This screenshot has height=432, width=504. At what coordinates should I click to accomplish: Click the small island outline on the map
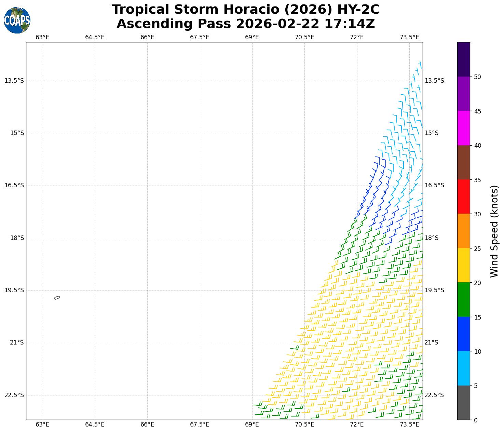[57, 298]
